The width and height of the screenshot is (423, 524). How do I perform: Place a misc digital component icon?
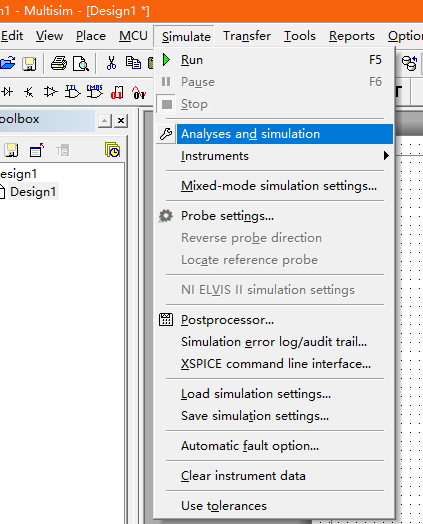tap(117, 93)
